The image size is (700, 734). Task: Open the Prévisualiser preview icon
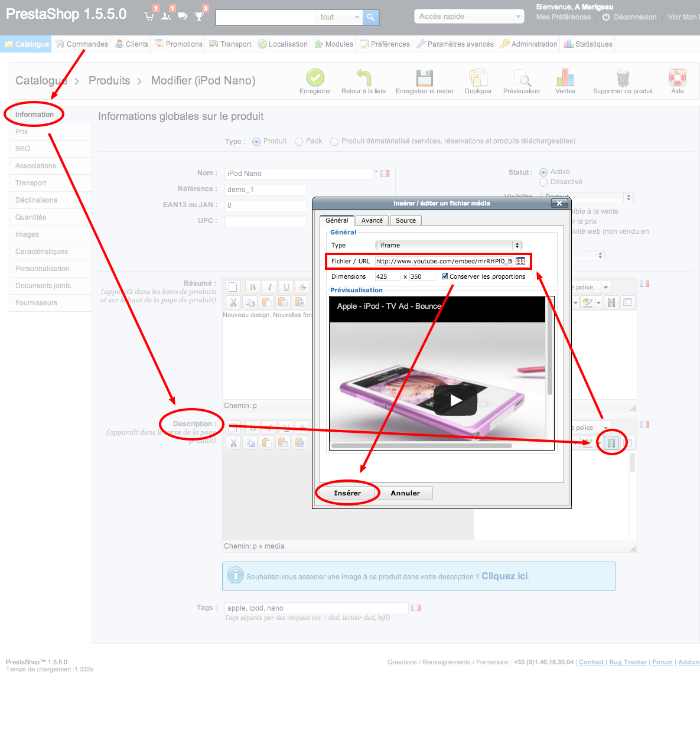(x=522, y=78)
